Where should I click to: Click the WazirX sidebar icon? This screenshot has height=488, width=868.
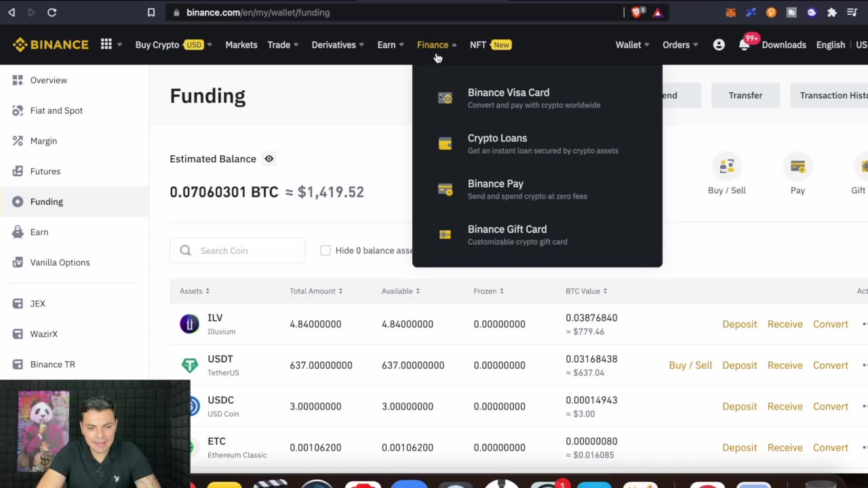[18, 334]
